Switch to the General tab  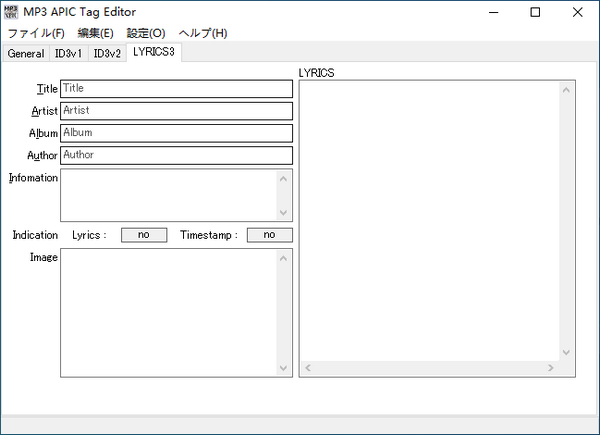tap(26, 54)
